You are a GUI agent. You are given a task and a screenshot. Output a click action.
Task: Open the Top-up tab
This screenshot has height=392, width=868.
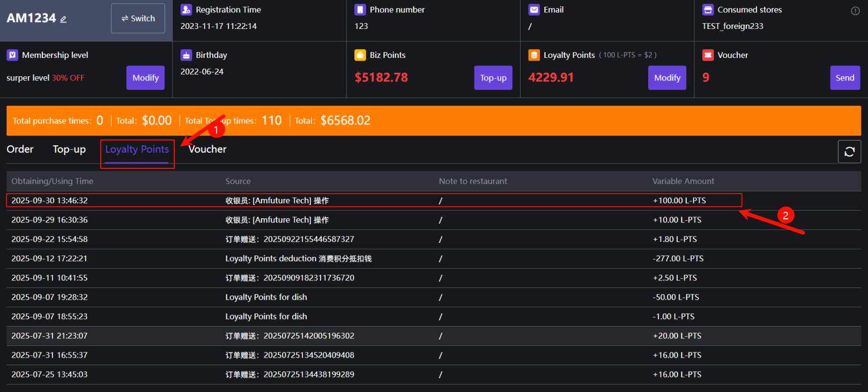coord(69,150)
